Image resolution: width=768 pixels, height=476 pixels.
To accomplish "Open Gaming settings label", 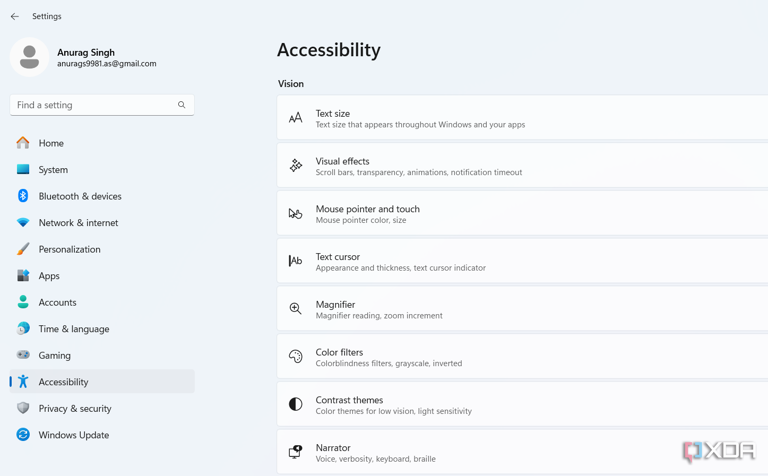I will [54, 356].
